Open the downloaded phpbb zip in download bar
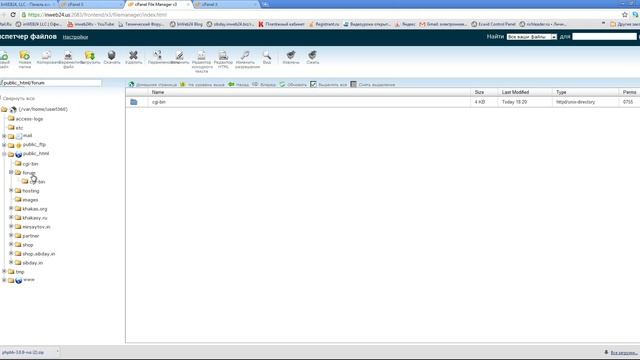The width and height of the screenshot is (640, 360). click(x=24, y=352)
